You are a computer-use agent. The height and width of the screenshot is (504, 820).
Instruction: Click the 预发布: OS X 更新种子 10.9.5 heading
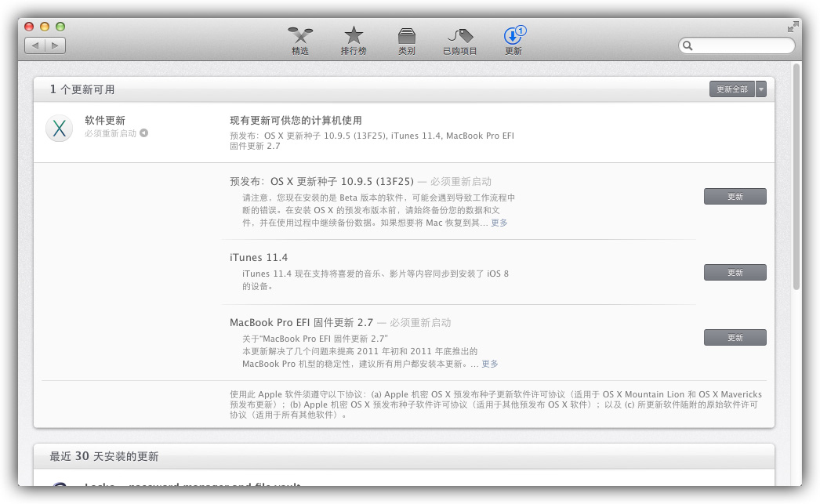321,181
